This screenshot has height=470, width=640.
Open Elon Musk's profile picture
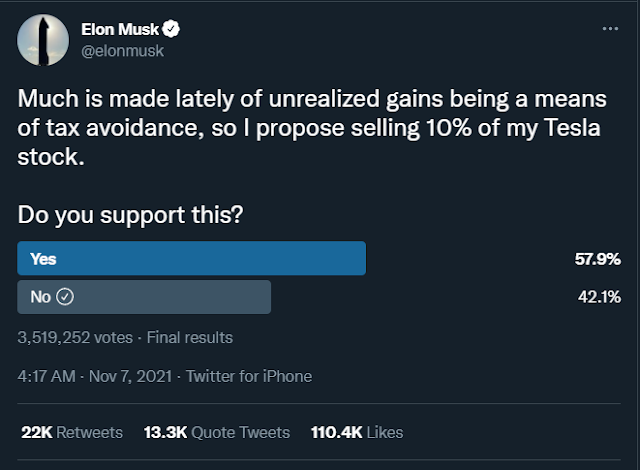coord(43,39)
